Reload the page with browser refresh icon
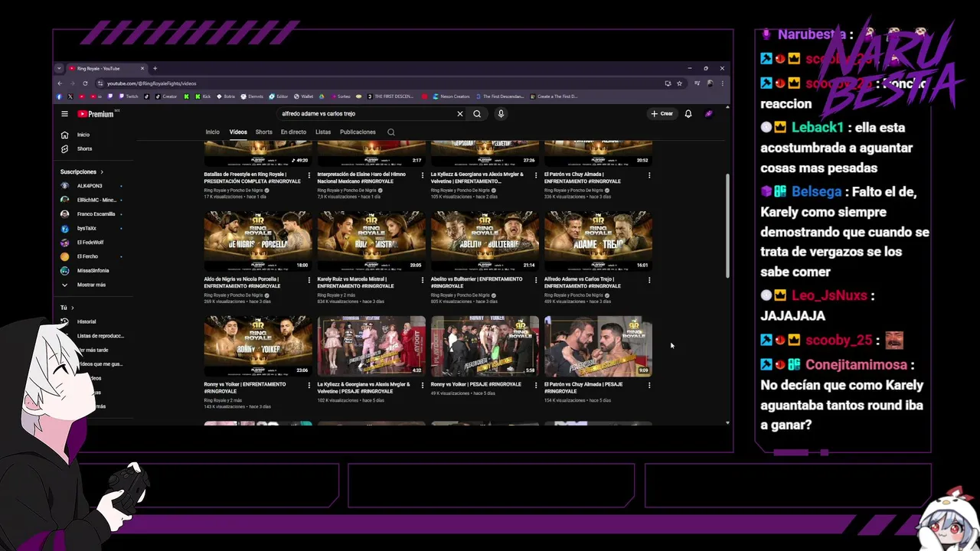980x551 pixels. click(85, 83)
